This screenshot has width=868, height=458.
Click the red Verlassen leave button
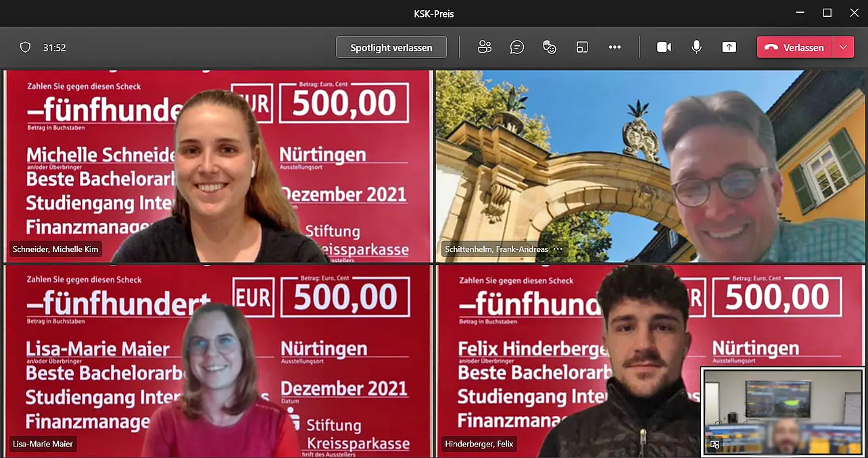click(794, 47)
